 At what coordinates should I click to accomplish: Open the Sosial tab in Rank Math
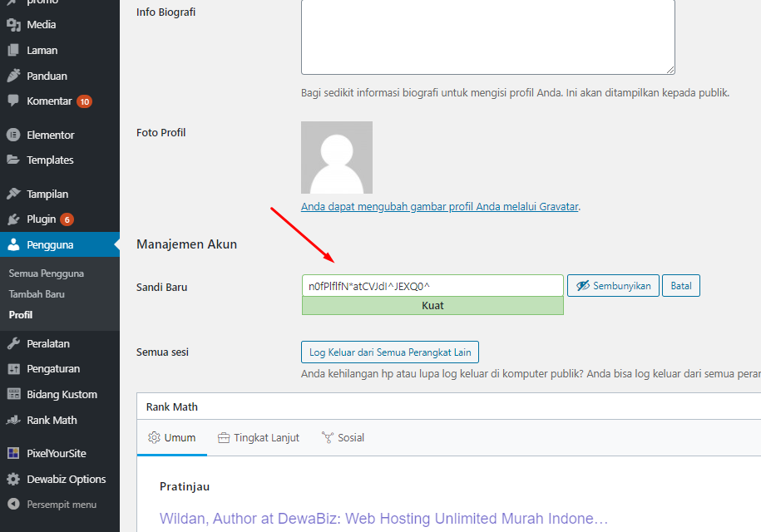pyautogui.click(x=343, y=438)
